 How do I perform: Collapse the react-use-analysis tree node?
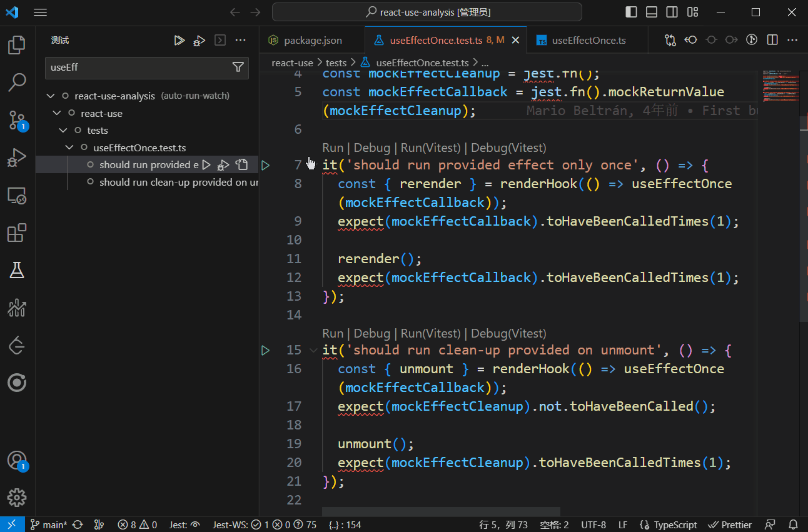51,96
